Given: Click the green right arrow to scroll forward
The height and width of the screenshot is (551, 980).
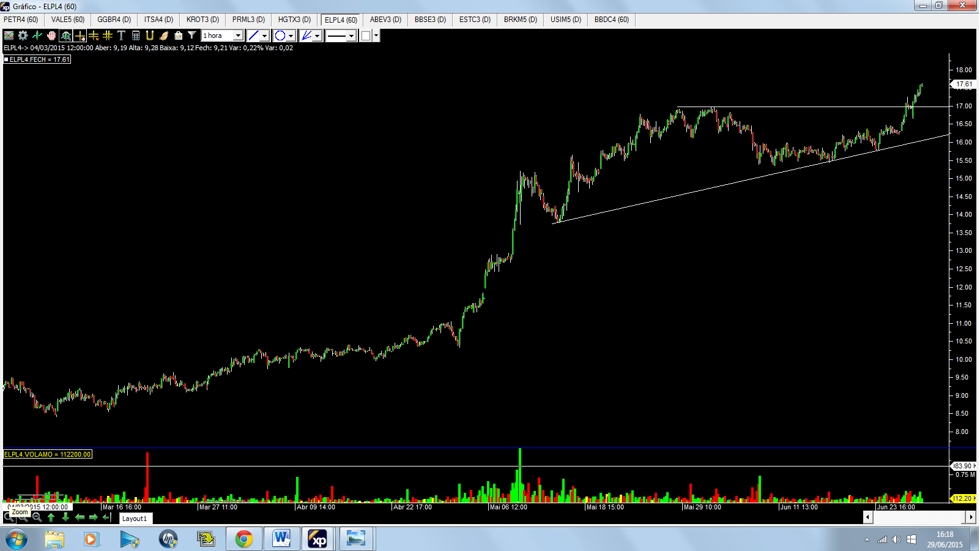Looking at the screenshot, I should tap(93, 517).
